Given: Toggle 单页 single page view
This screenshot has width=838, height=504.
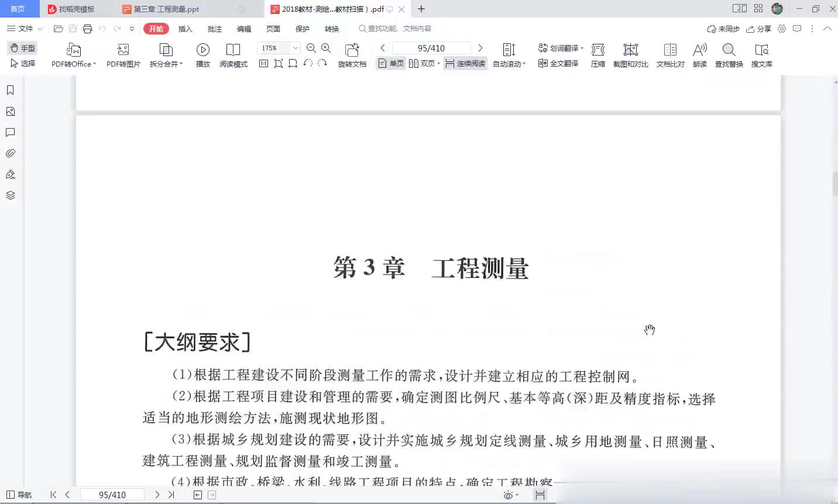Looking at the screenshot, I should (391, 64).
